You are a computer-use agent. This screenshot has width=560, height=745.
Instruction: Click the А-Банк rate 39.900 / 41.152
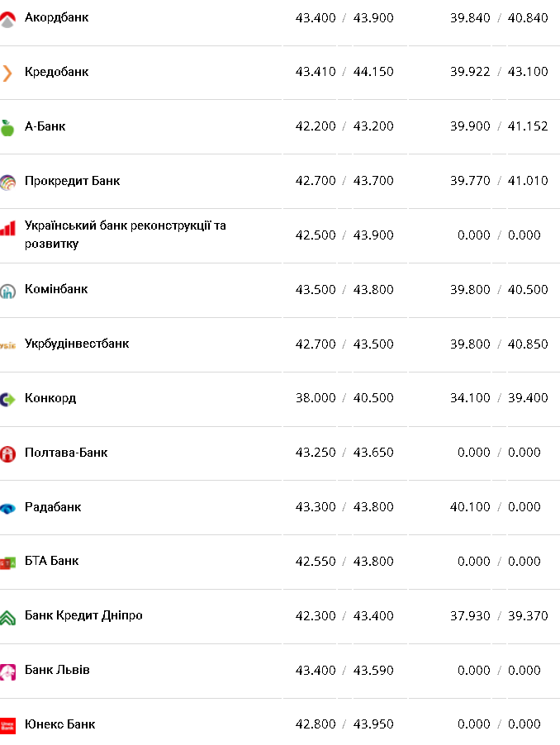point(499,126)
